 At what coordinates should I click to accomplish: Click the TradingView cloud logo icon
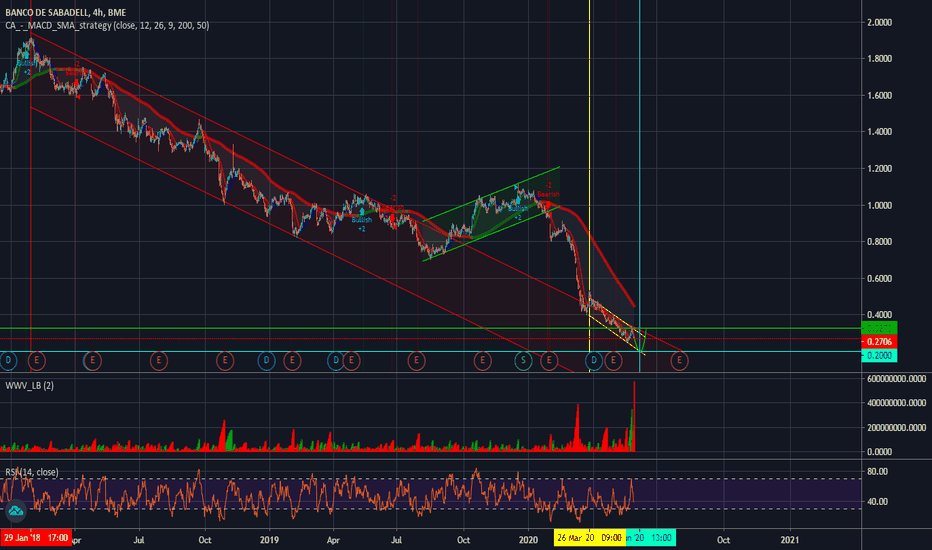coord(15,511)
